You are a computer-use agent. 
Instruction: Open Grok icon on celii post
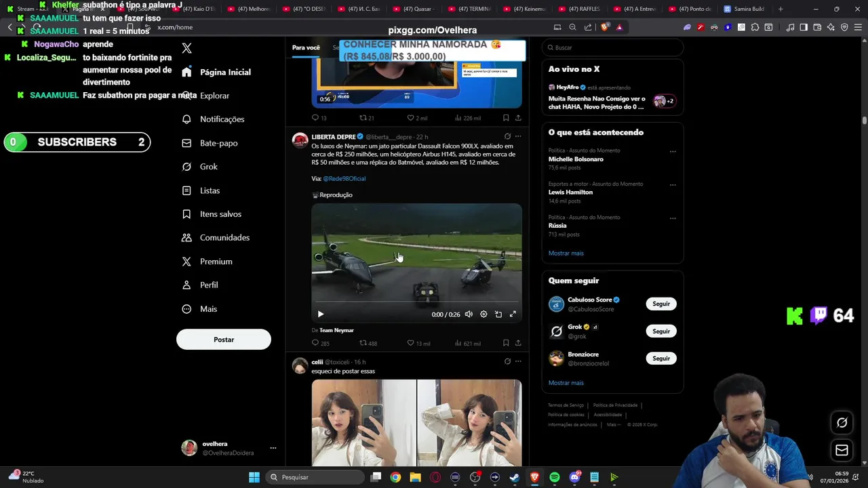[x=507, y=362]
